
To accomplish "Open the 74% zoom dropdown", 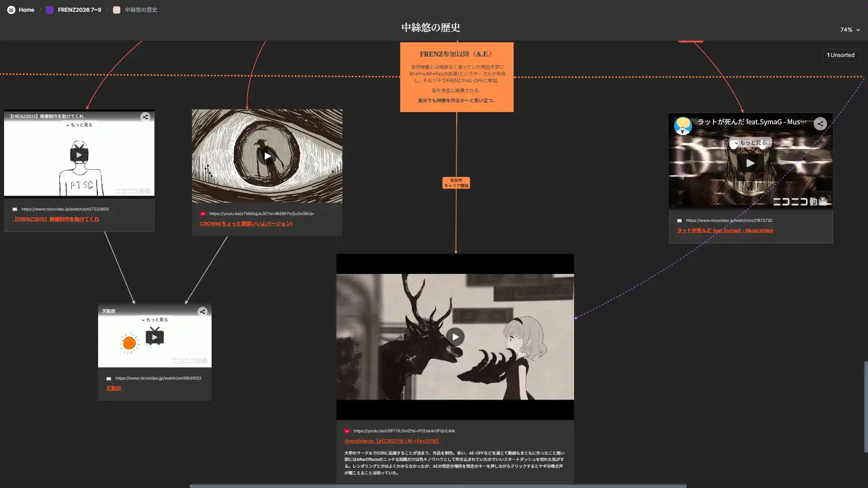I will point(850,30).
